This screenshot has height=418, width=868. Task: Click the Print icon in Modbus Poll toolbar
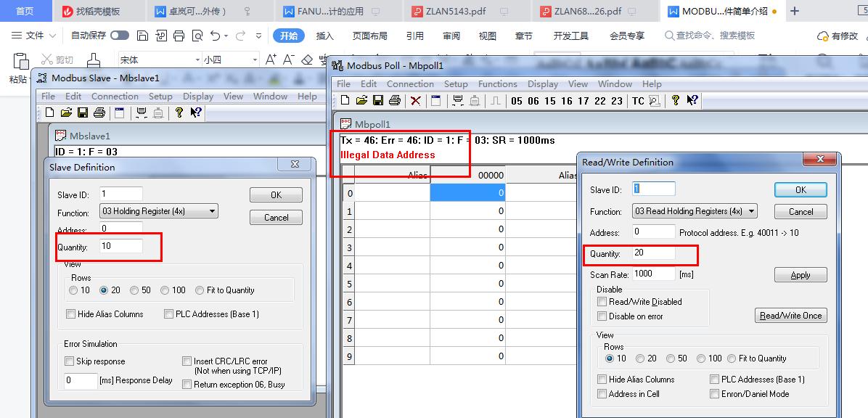click(x=393, y=101)
